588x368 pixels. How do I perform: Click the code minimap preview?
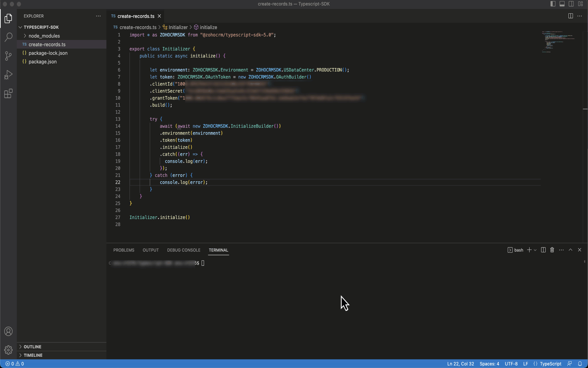(x=559, y=42)
